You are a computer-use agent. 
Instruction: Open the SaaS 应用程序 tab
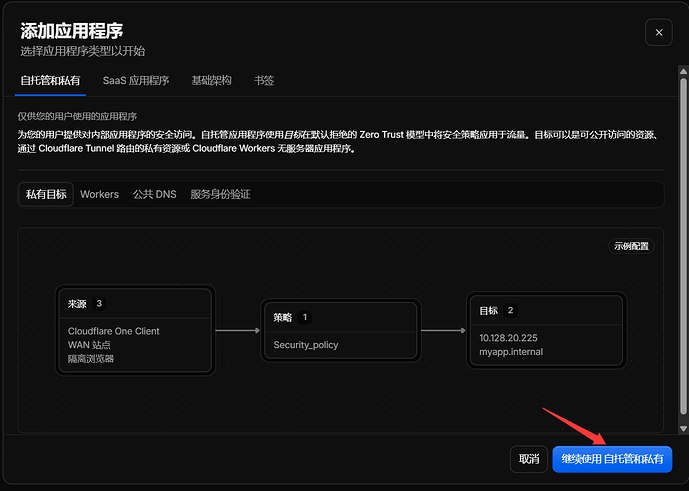(136, 80)
